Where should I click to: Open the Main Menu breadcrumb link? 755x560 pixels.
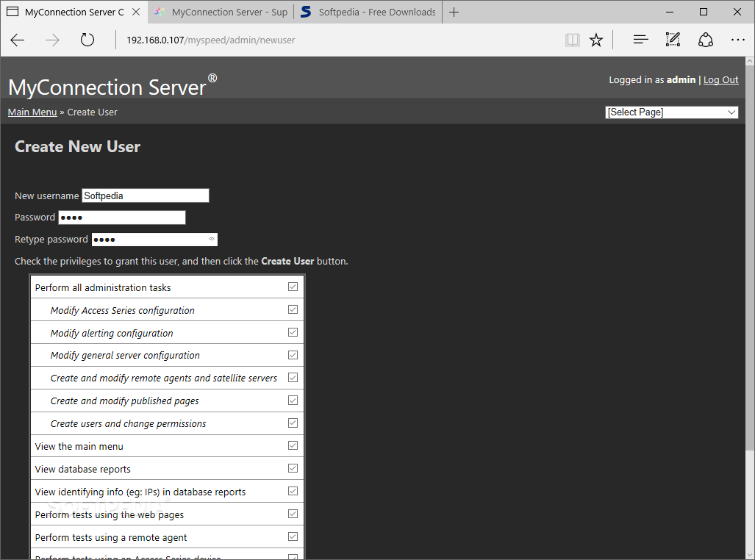[32, 112]
